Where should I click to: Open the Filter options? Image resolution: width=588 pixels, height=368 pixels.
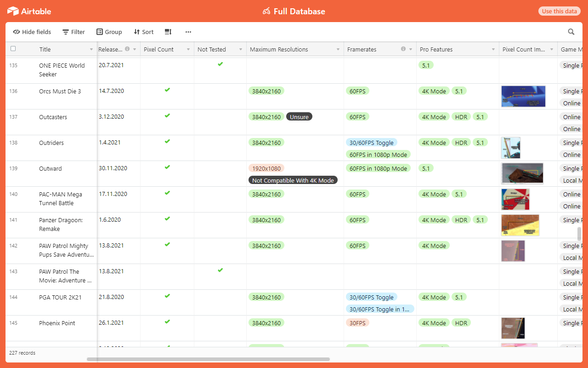74,32
